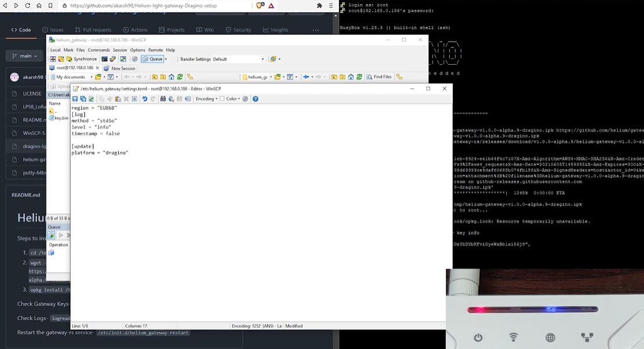Go to remote home directory icon
Image resolution: width=644 pixels, height=349 pixels.
point(351,77)
